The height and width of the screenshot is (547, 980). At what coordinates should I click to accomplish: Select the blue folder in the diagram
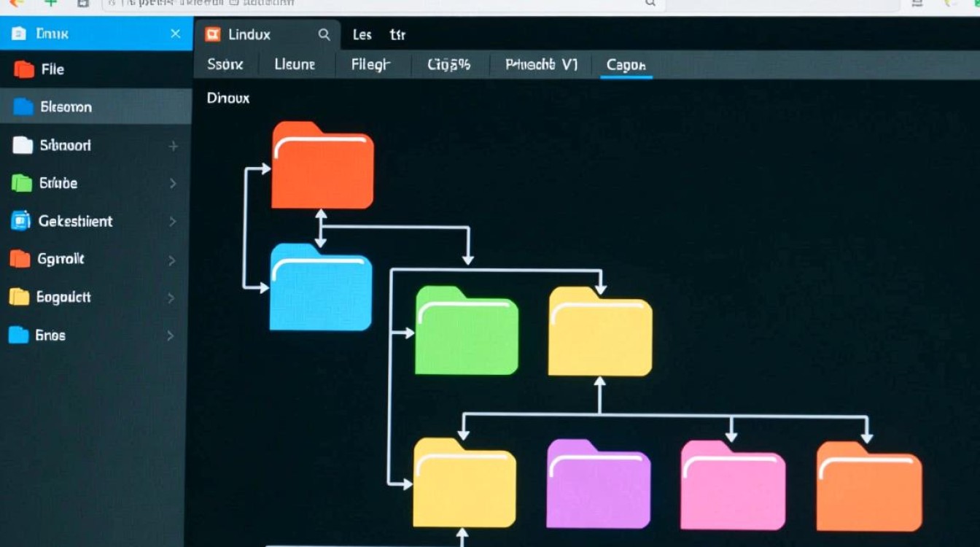pos(321,288)
